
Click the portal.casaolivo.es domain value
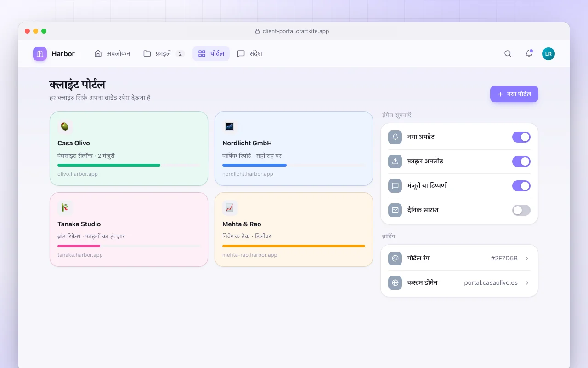491,283
